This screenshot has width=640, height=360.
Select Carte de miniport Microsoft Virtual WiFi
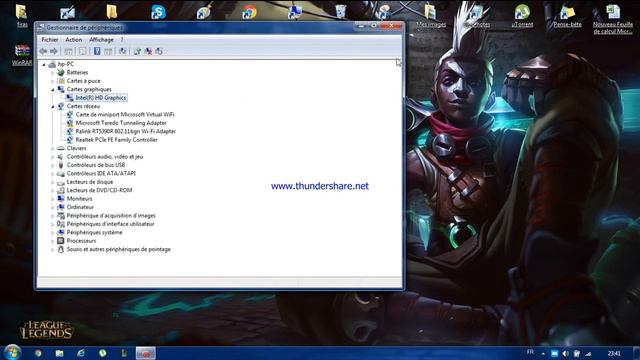coord(125,115)
